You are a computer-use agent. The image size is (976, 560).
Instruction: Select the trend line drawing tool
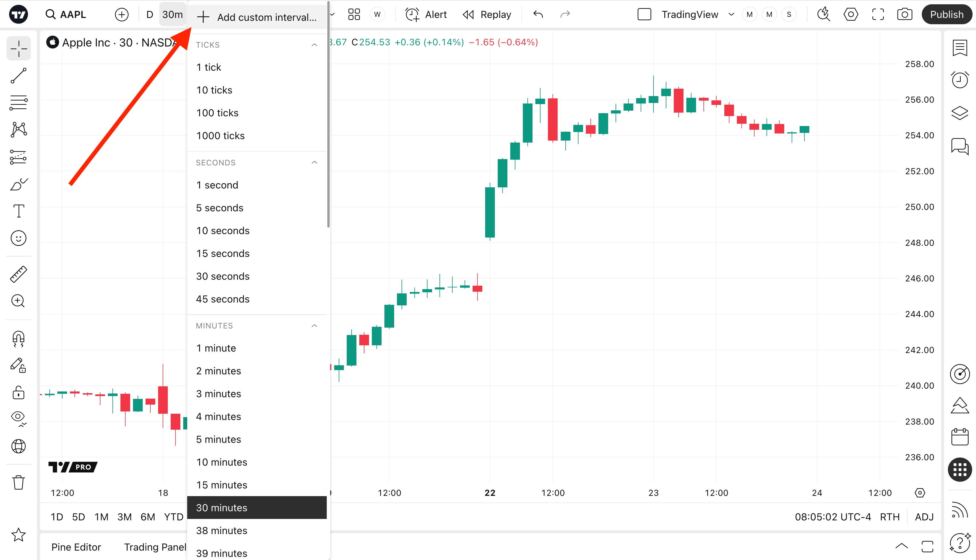coord(19,76)
